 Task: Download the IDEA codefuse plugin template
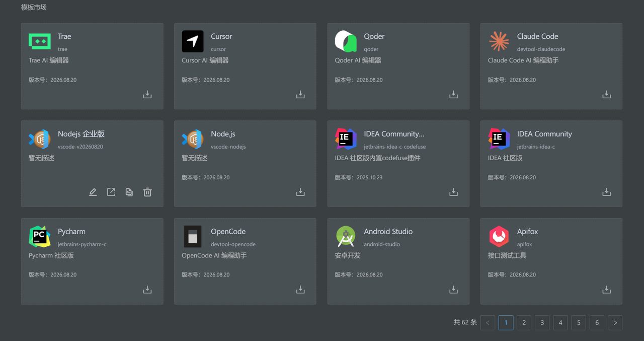coord(453,192)
